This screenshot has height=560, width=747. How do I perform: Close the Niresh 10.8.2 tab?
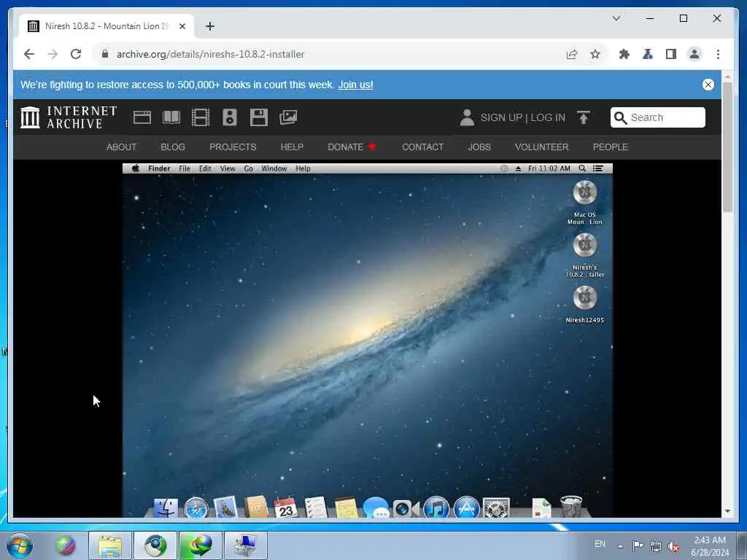[x=182, y=26]
